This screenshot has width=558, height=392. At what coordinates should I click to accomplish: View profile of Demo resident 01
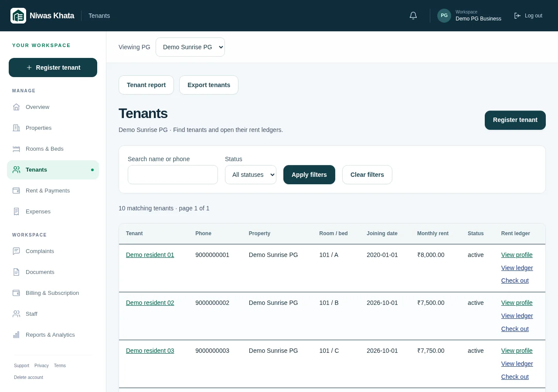[x=517, y=255]
